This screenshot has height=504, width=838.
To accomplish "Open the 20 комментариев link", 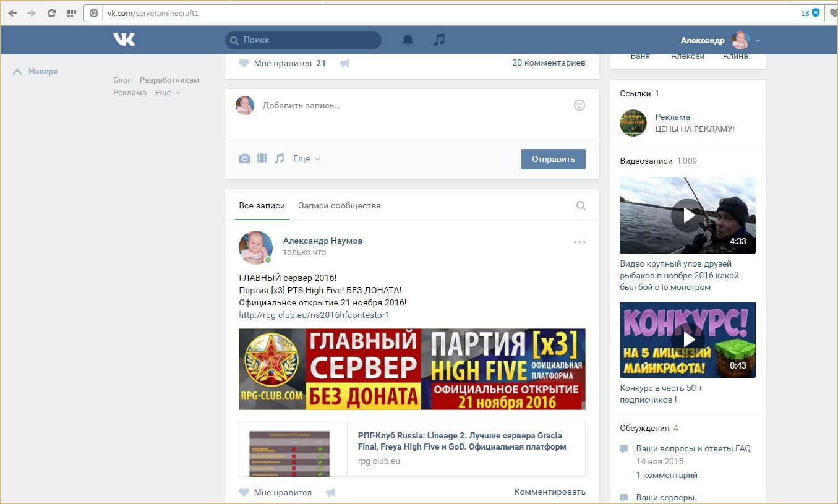I will pos(549,62).
